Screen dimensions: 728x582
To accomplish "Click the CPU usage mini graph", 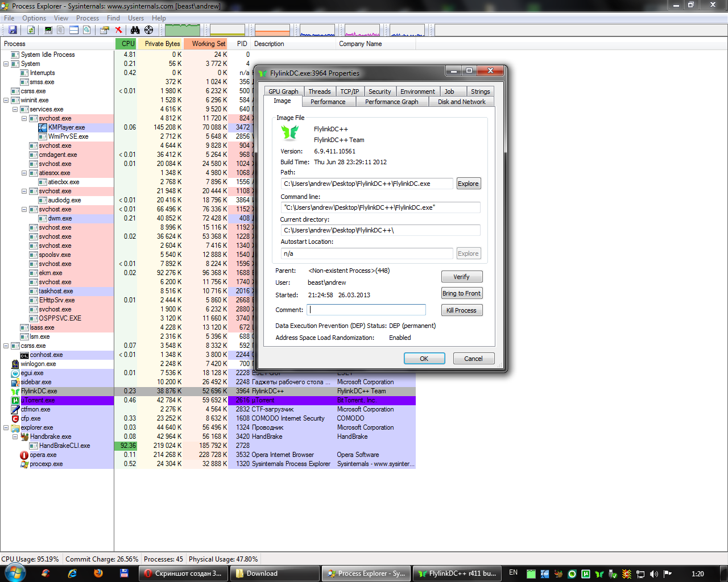I will click(x=182, y=30).
